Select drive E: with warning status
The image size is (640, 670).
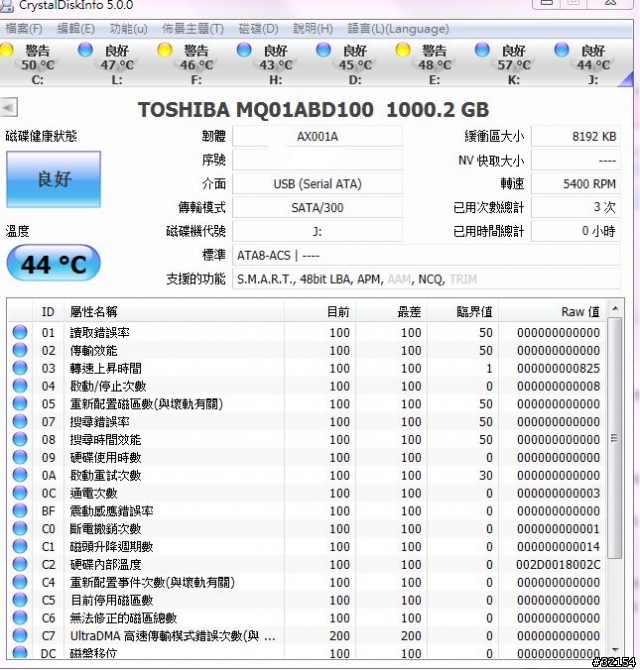click(x=429, y=64)
